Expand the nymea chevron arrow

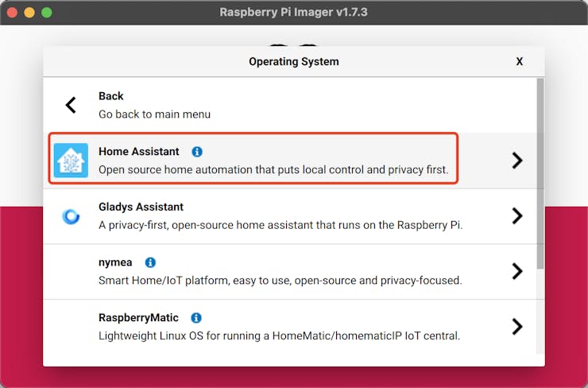516,271
